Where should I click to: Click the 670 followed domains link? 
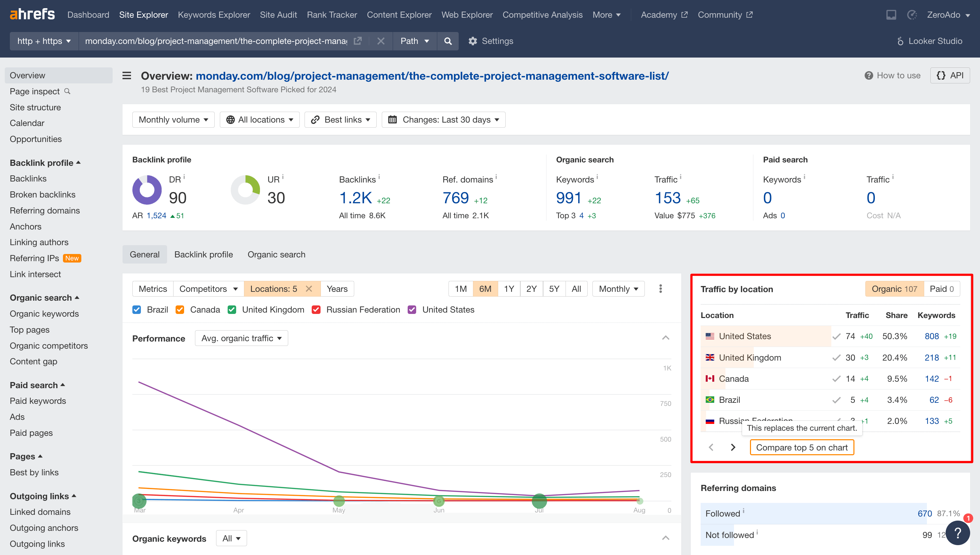(x=925, y=513)
